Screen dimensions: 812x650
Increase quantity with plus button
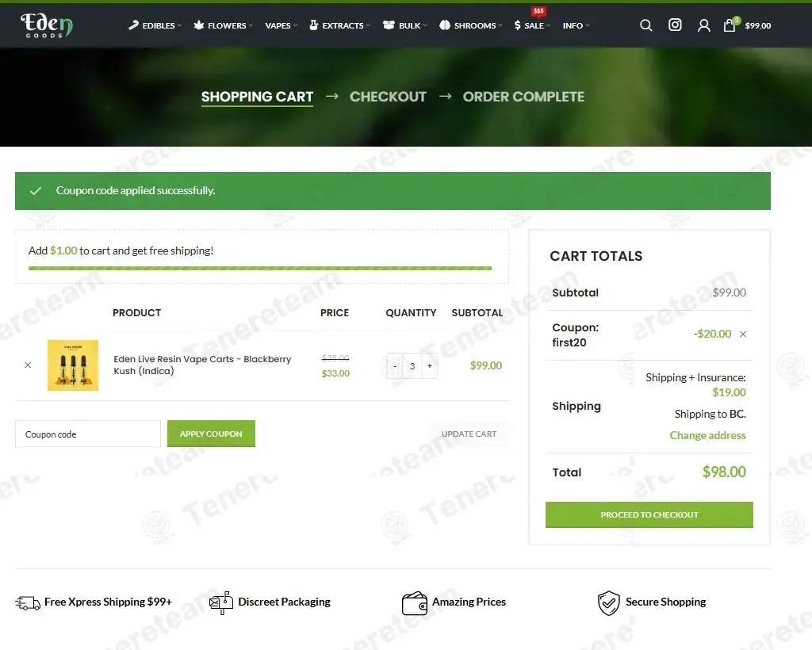(430, 366)
